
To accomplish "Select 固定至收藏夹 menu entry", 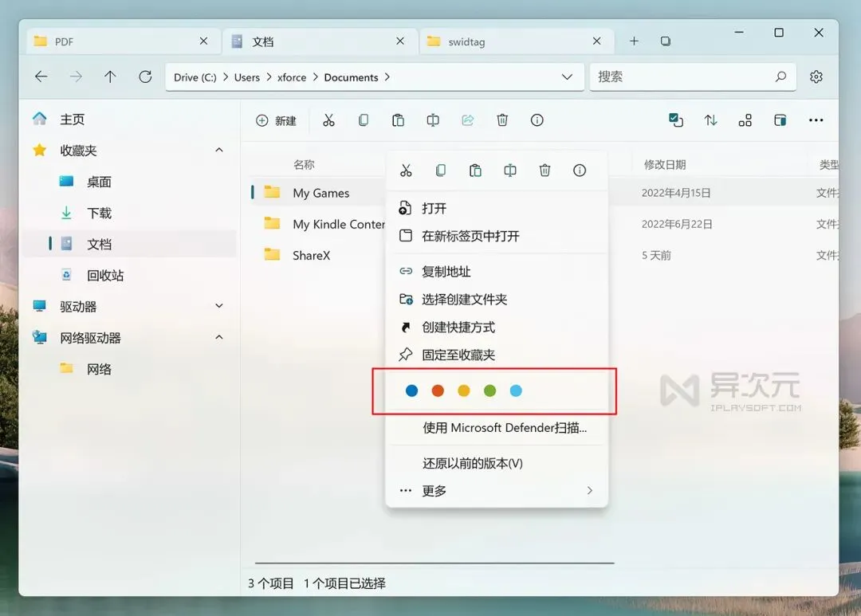I will coord(497,355).
